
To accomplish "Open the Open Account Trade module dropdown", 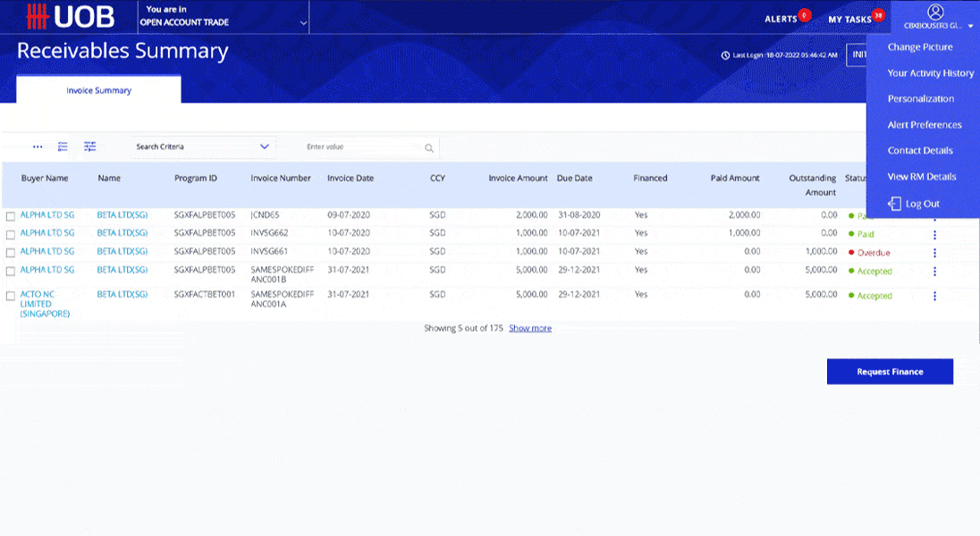I will pyautogui.click(x=304, y=22).
